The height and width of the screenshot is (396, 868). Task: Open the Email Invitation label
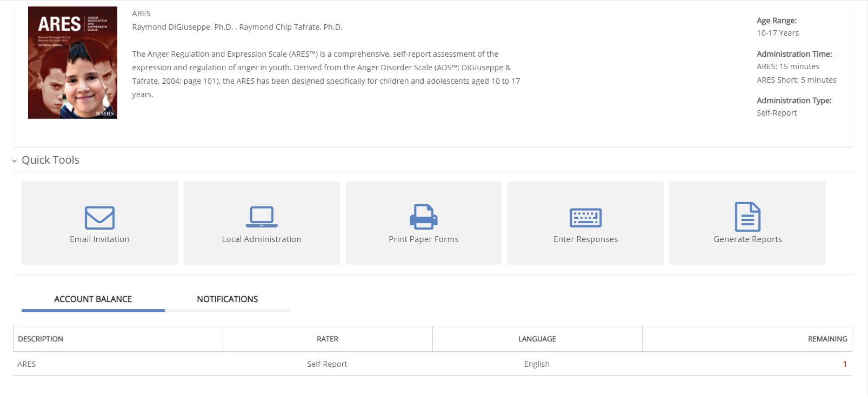tap(99, 239)
